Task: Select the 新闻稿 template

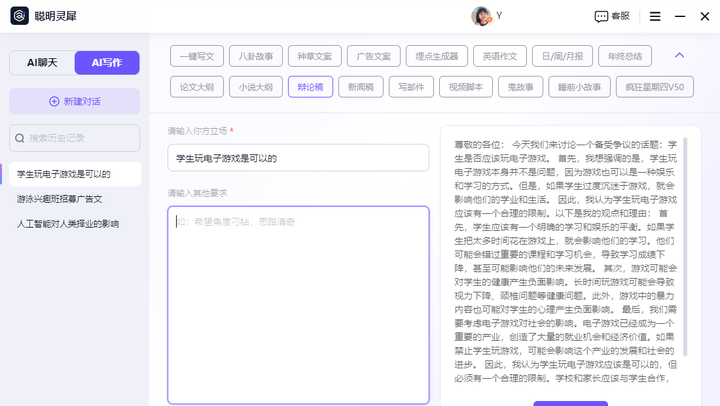Action: 361,87
